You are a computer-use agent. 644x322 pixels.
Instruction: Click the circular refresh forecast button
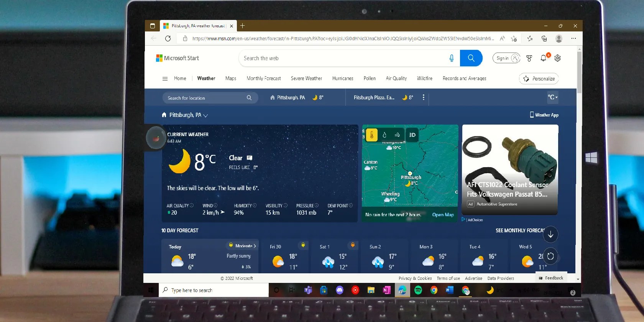click(550, 256)
